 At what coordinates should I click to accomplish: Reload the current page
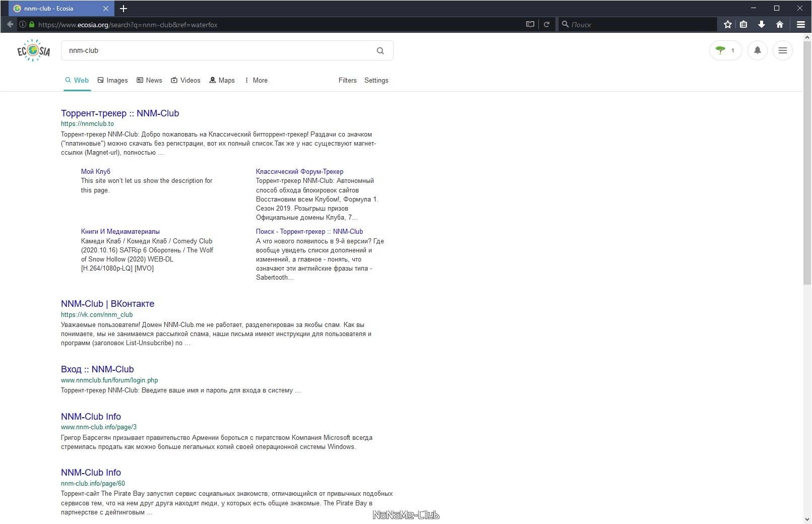click(546, 24)
